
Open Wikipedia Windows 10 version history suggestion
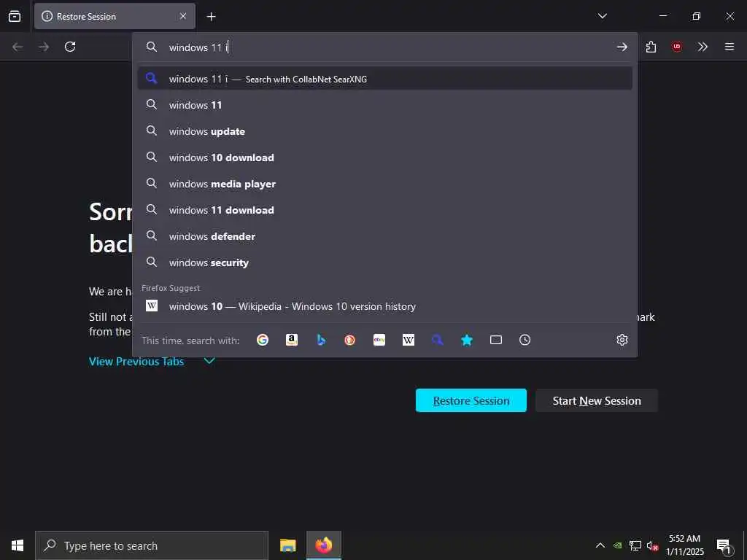tap(385, 306)
